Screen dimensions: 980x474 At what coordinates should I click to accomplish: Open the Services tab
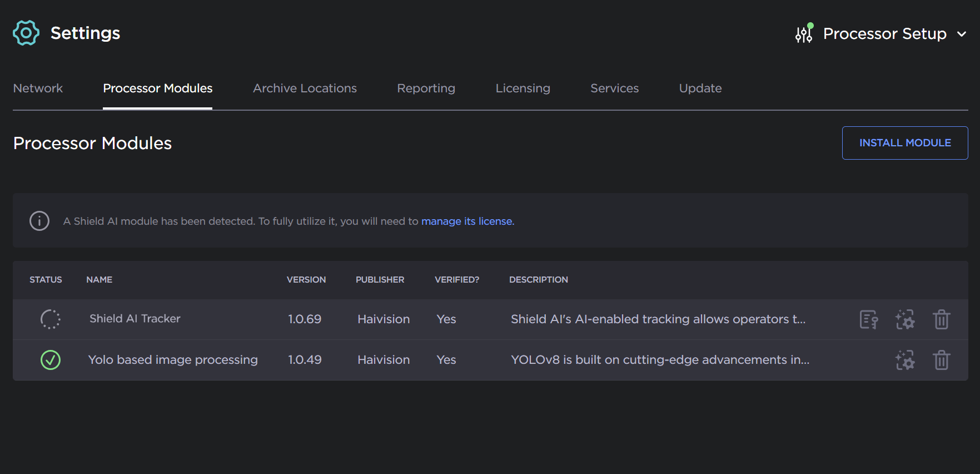pos(614,88)
